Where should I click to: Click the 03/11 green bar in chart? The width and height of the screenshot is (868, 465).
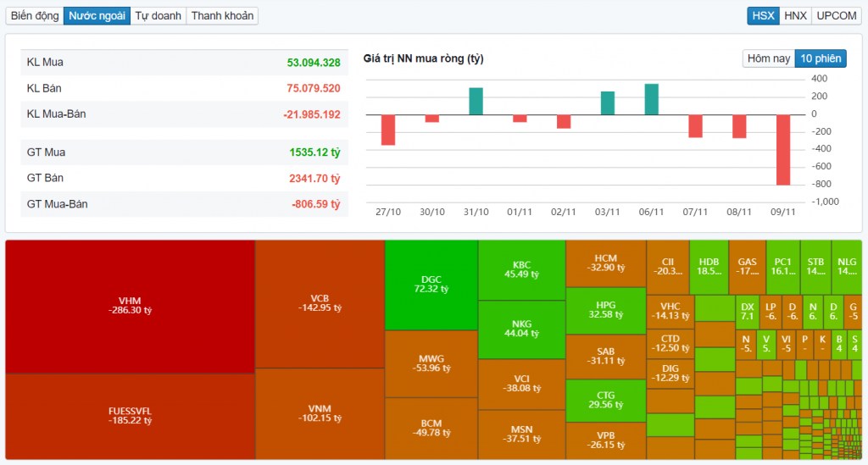tap(607, 103)
